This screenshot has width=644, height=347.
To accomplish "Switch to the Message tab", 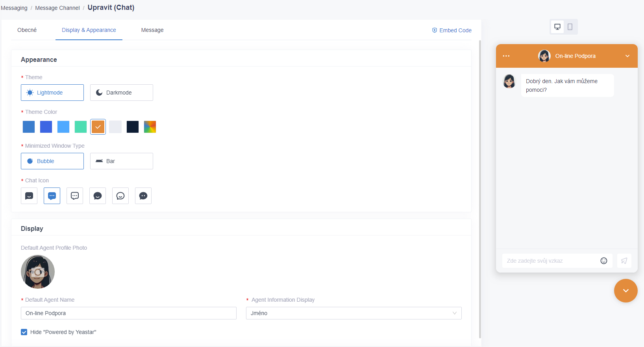I will click(152, 30).
